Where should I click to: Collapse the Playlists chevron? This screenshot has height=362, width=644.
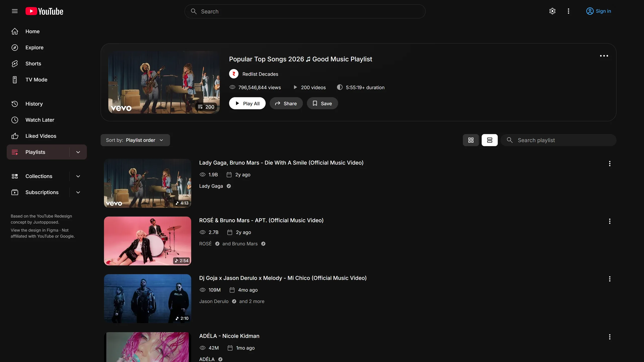[x=78, y=152]
